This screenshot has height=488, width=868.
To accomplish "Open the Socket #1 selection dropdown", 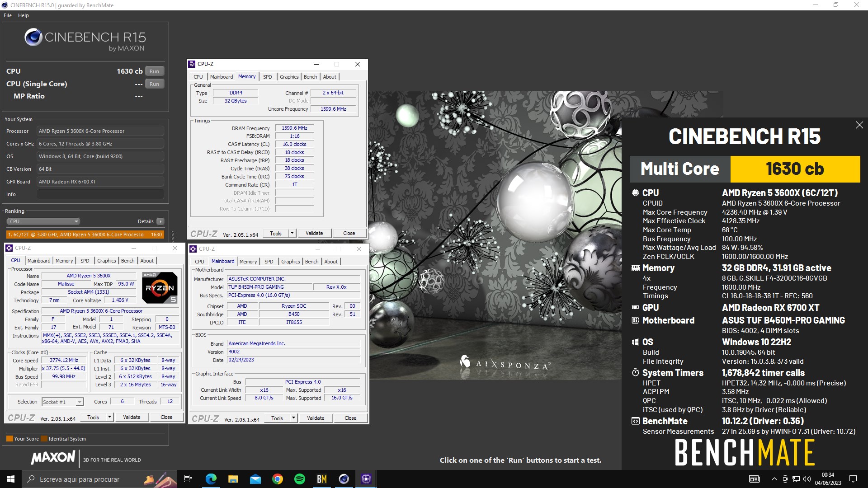I will [x=62, y=402].
